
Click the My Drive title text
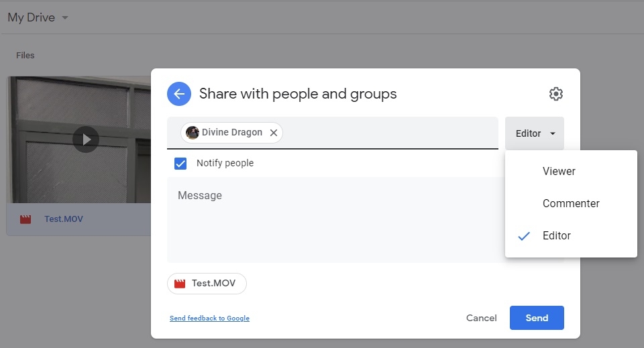[x=32, y=17]
